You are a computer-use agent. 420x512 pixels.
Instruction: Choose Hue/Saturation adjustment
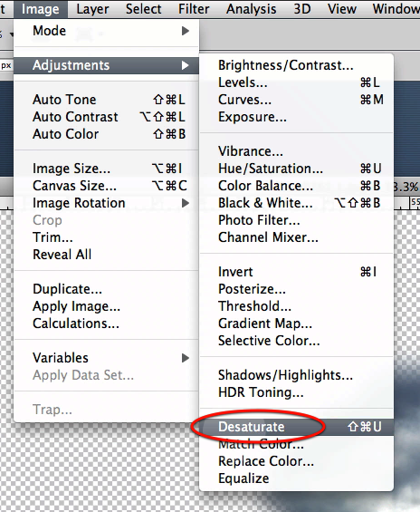point(296,169)
